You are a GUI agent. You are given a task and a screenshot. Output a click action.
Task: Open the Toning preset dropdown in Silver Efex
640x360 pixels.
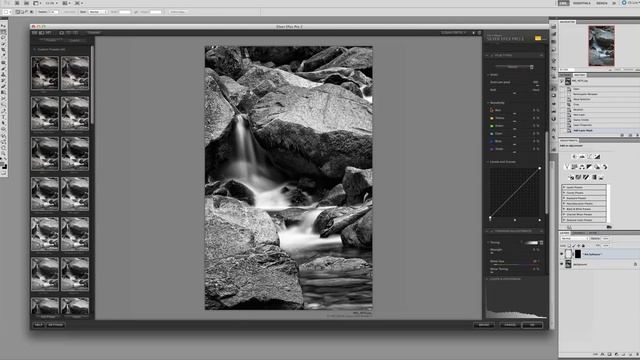(541, 242)
